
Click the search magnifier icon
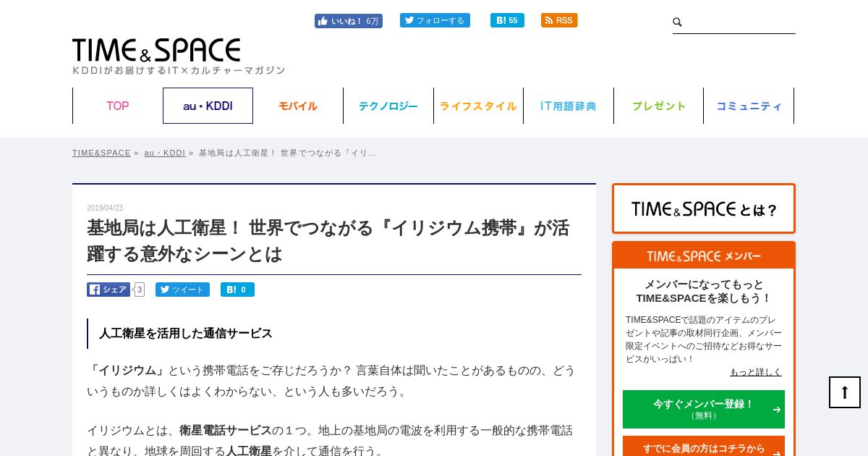click(678, 22)
